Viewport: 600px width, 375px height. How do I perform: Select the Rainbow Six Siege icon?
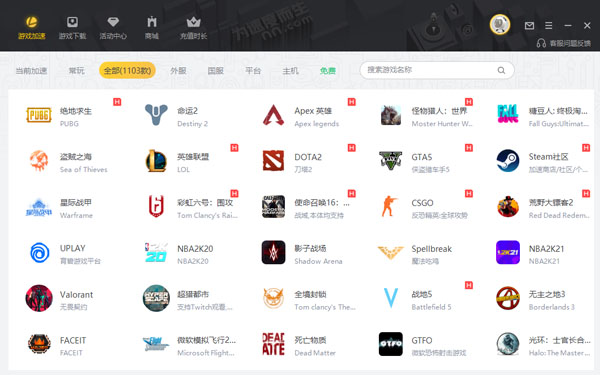156,206
